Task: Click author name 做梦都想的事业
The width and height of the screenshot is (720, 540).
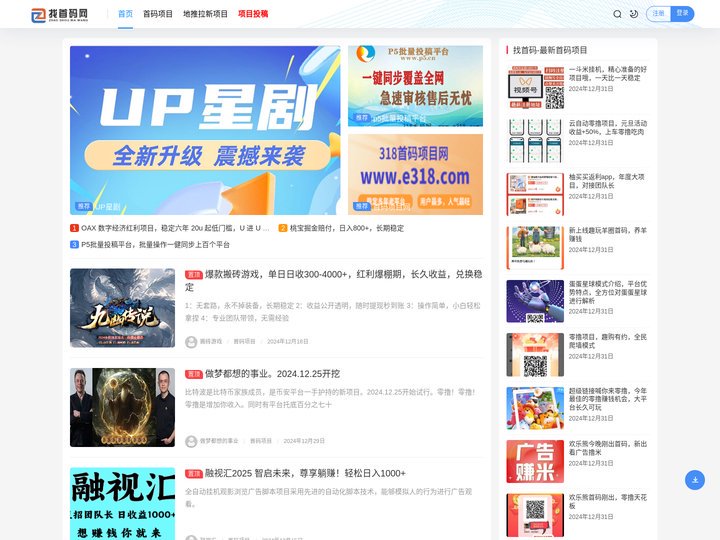Action: pos(219,441)
